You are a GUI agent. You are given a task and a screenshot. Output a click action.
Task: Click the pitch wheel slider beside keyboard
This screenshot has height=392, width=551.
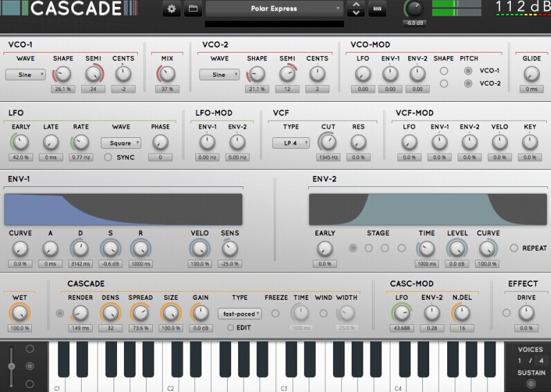[x=10, y=364]
